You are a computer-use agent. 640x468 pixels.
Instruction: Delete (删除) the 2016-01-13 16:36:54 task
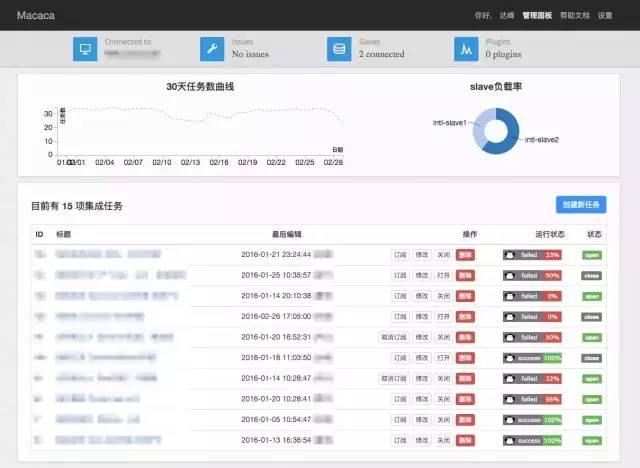pos(465,441)
